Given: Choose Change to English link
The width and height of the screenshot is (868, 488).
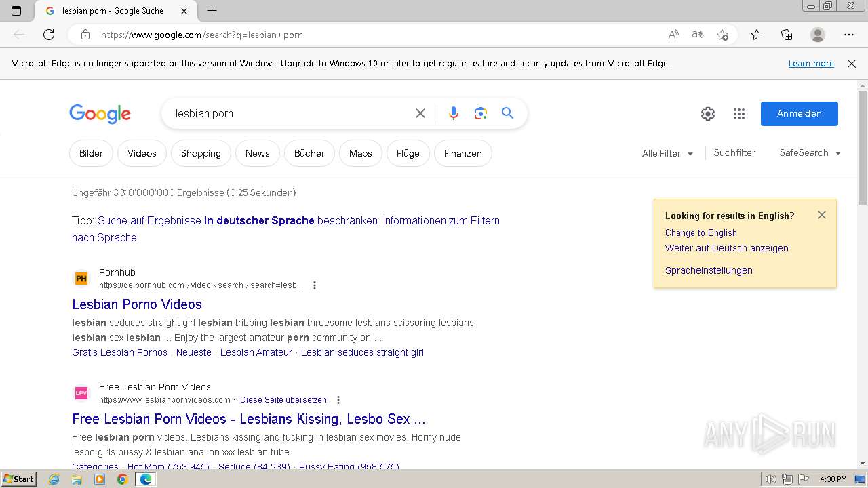Looking at the screenshot, I should click(701, 232).
